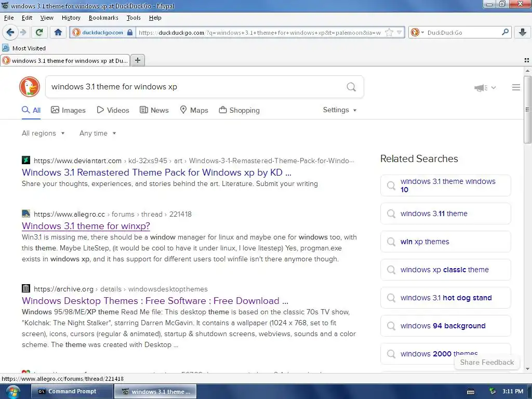The width and height of the screenshot is (532, 399).
Task: Open the search engine selector dropdown
Action: [417, 33]
